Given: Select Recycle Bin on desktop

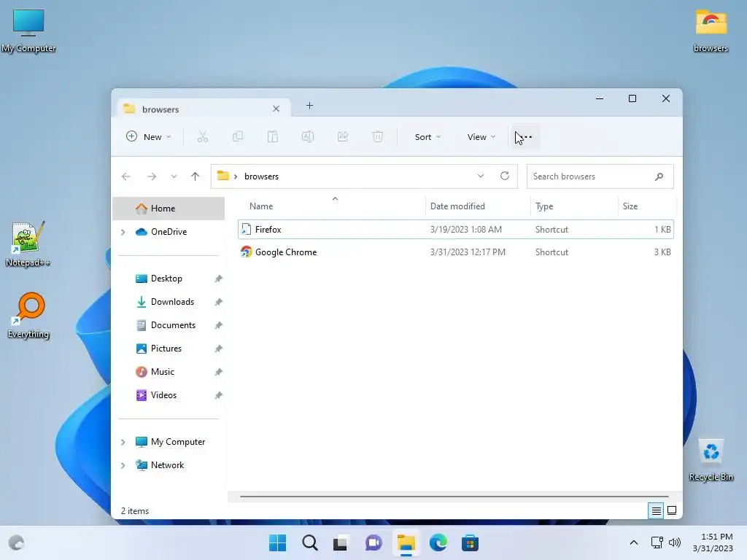Looking at the screenshot, I should point(711,460).
